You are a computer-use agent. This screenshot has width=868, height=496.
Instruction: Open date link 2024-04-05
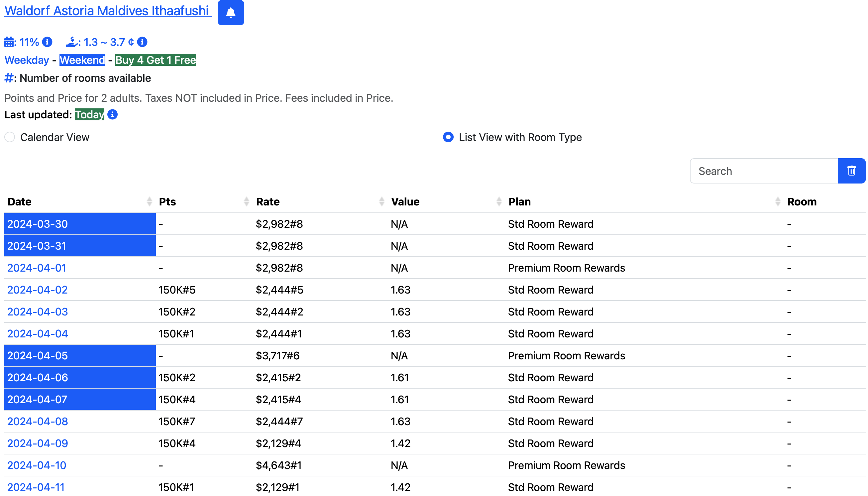[x=38, y=356]
